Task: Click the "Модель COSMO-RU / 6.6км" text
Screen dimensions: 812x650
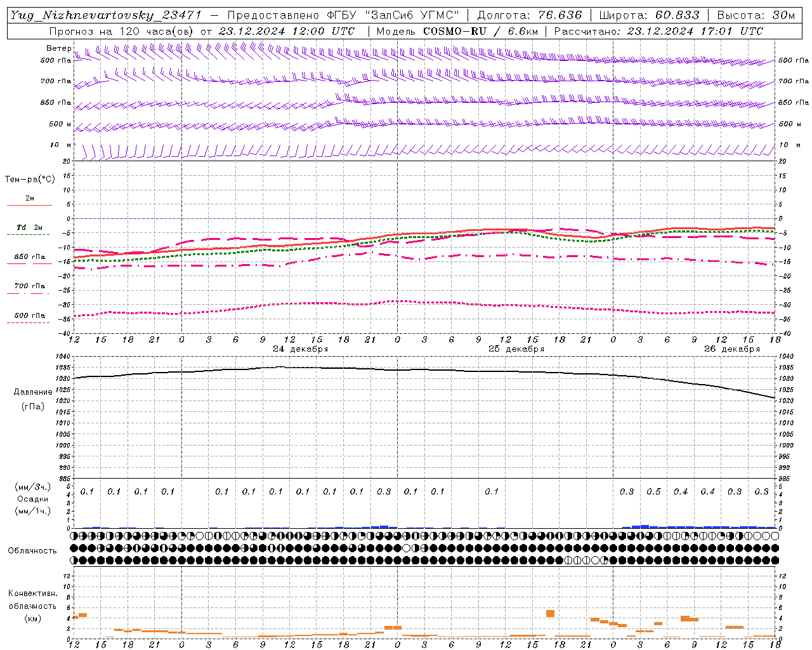Action: [457, 31]
